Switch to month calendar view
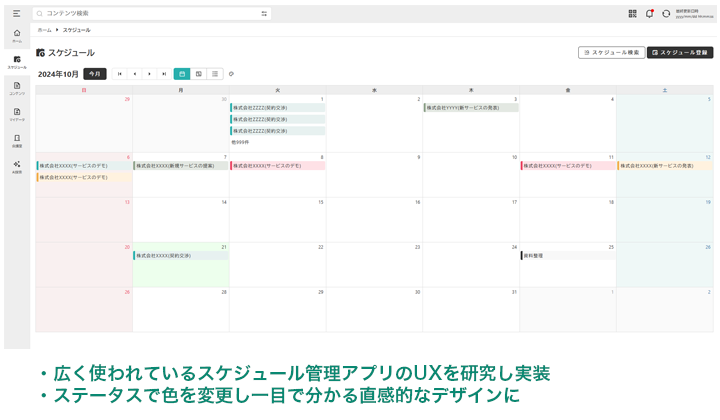The image size is (720, 420). [x=182, y=74]
